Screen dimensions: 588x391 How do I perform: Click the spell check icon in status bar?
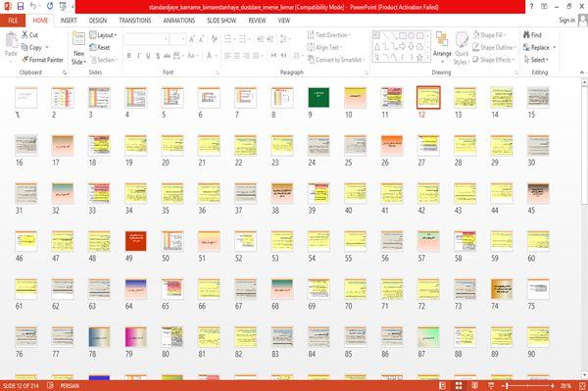[50, 385]
